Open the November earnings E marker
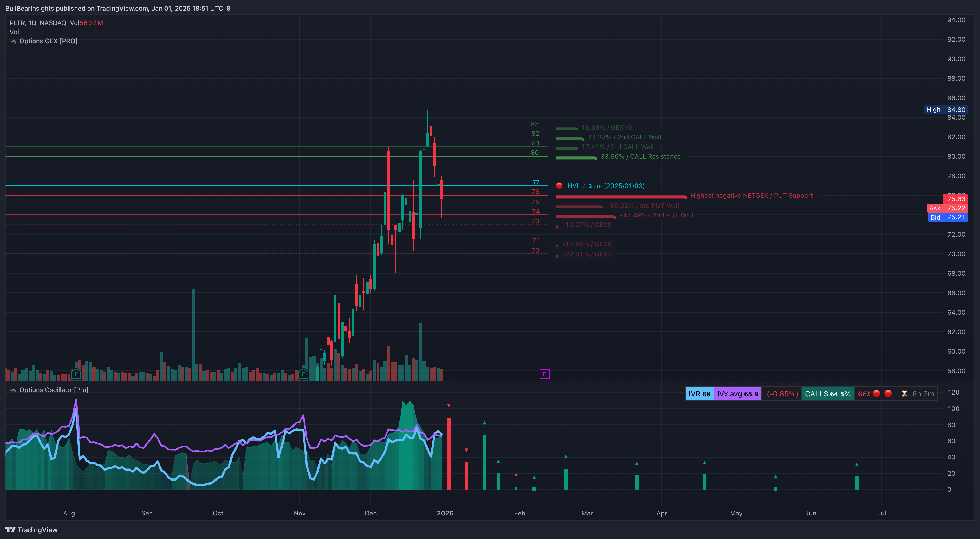 coord(303,374)
